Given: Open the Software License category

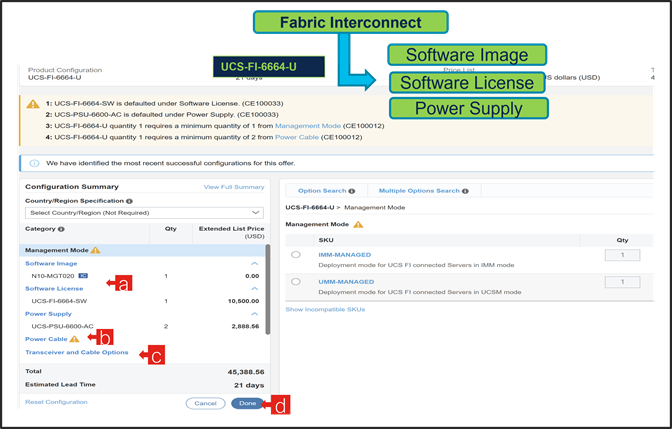Looking at the screenshot, I should coord(54,288).
